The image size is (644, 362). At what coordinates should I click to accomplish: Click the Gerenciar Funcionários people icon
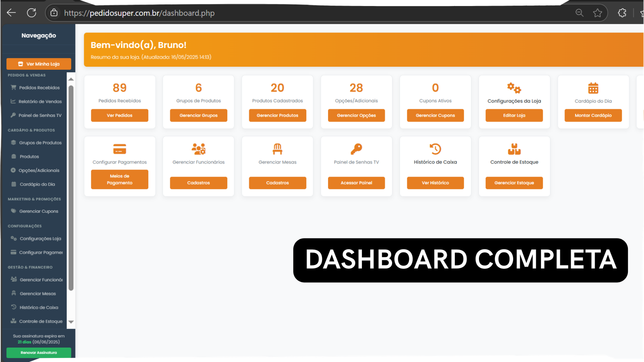coord(198,149)
